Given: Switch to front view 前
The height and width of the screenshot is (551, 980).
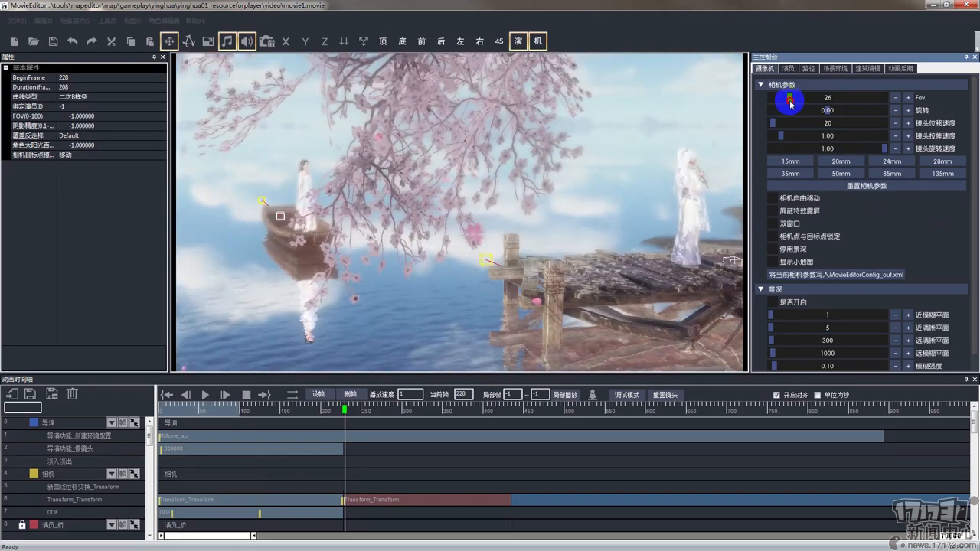Looking at the screenshot, I should pyautogui.click(x=422, y=41).
